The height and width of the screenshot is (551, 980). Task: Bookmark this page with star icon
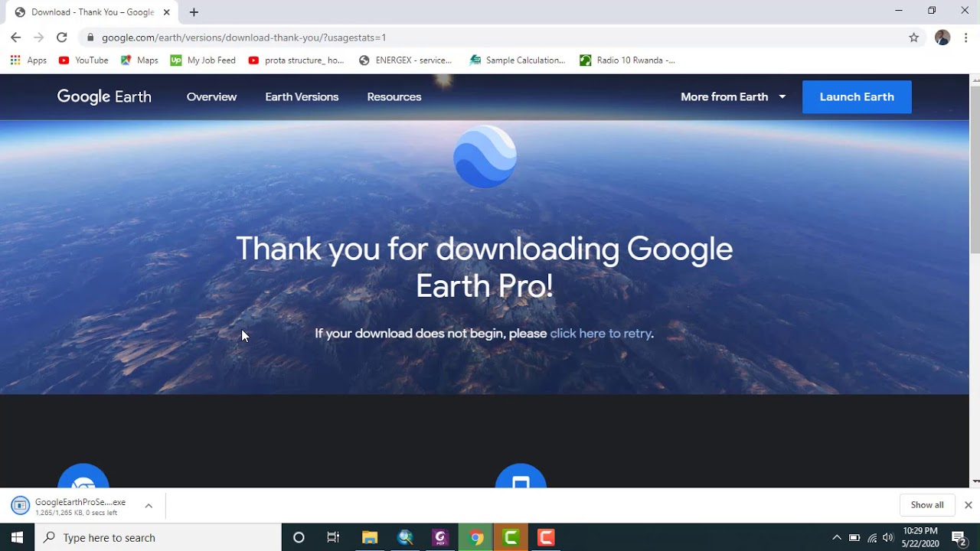913,37
